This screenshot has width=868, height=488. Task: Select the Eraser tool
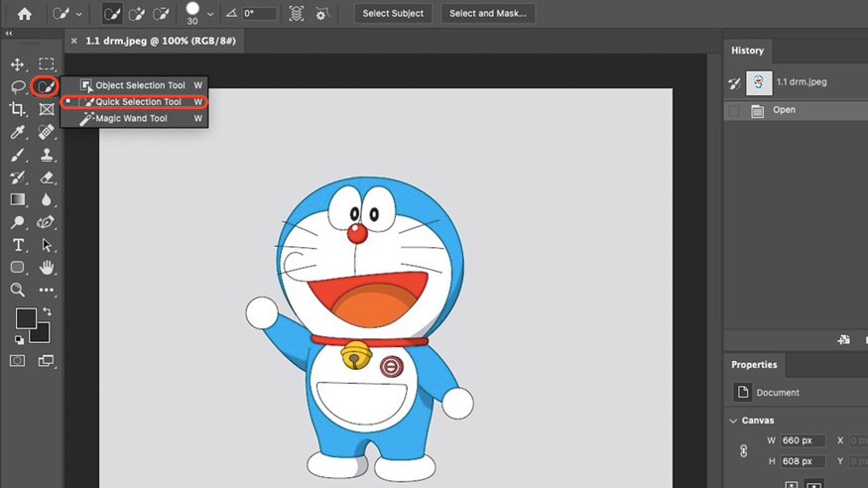click(x=46, y=178)
